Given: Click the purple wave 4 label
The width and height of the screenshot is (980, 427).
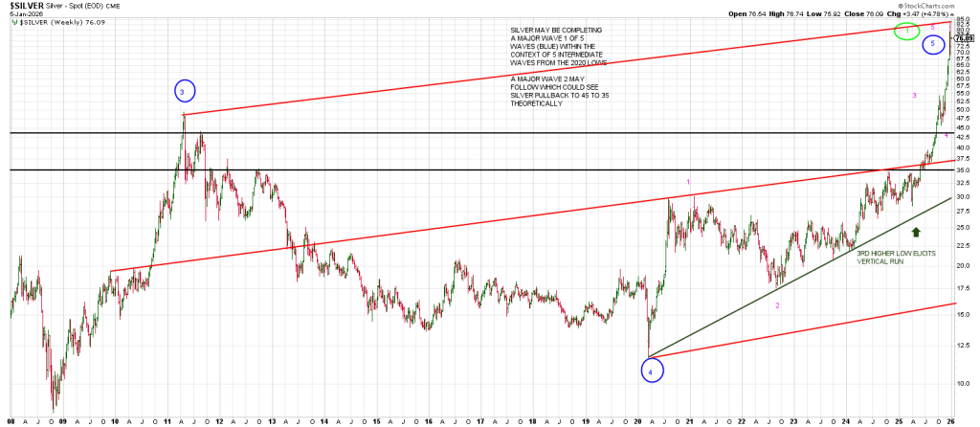Looking at the screenshot, I should tap(946, 135).
